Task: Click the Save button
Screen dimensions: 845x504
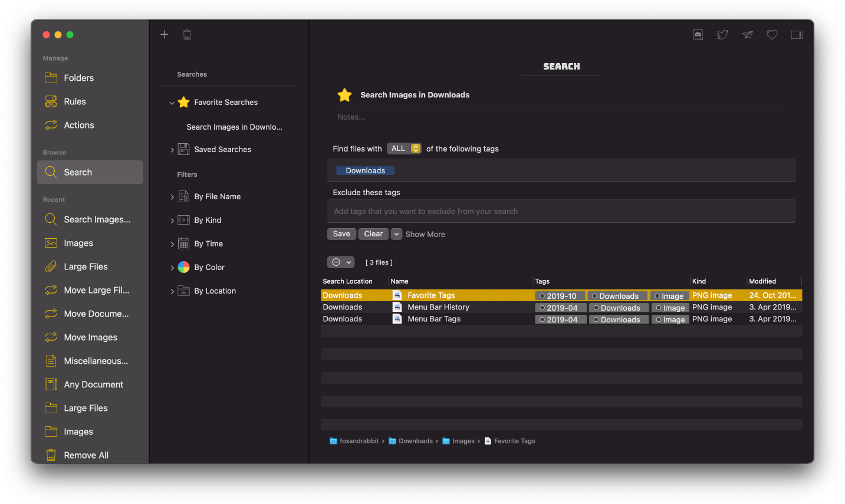Action: (341, 233)
